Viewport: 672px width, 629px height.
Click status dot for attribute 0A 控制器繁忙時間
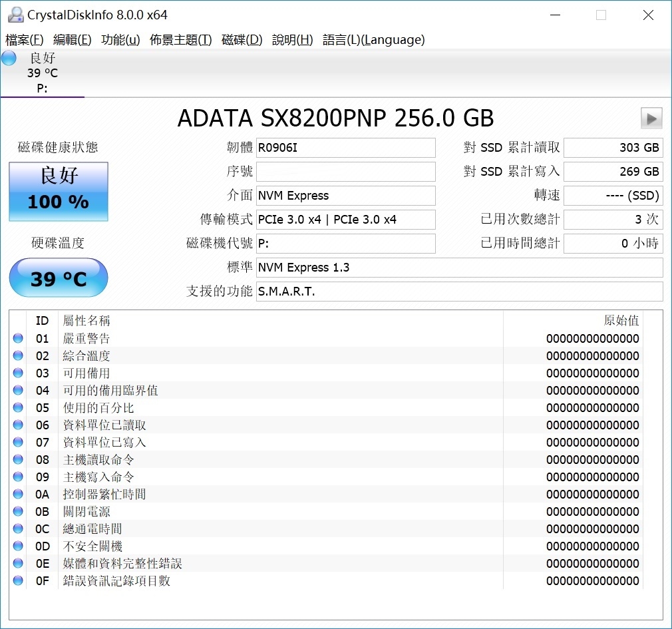point(18,494)
